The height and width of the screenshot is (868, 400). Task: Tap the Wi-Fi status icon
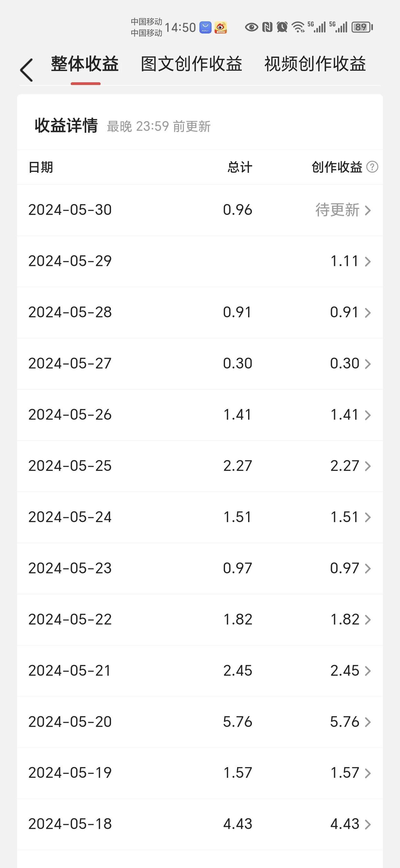click(x=298, y=27)
